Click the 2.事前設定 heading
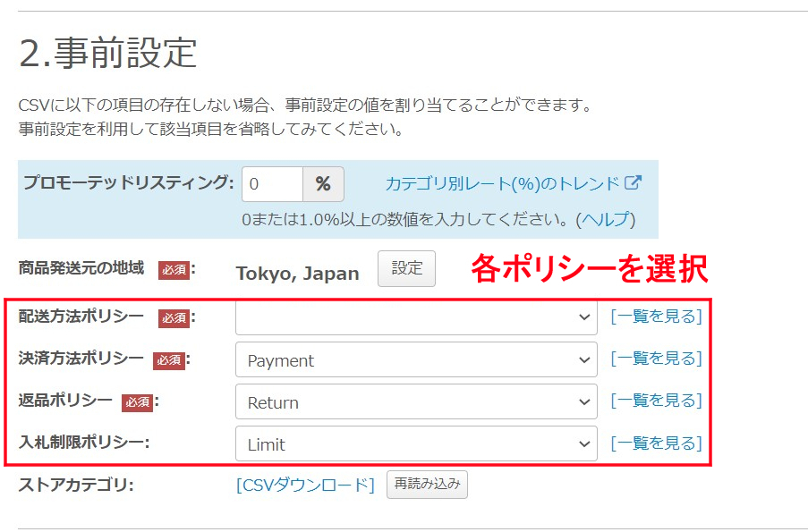The width and height of the screenshot is (808, 532). (x=107, y=53)
